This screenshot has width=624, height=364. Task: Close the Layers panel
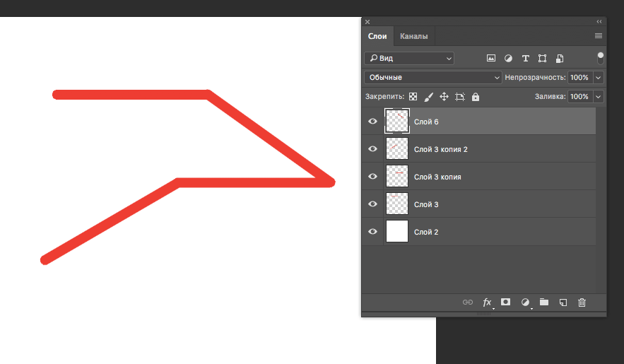click(x=367, y=22)
